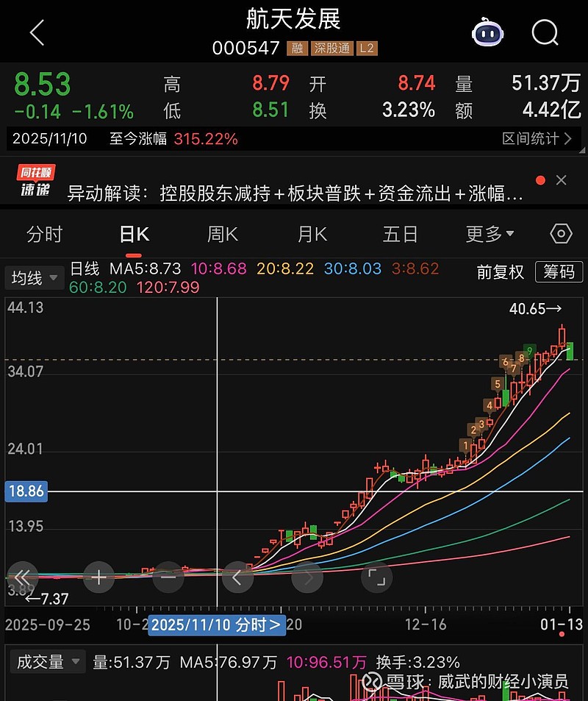Fast pan left with the double-arrow icon

pos(23,577)
